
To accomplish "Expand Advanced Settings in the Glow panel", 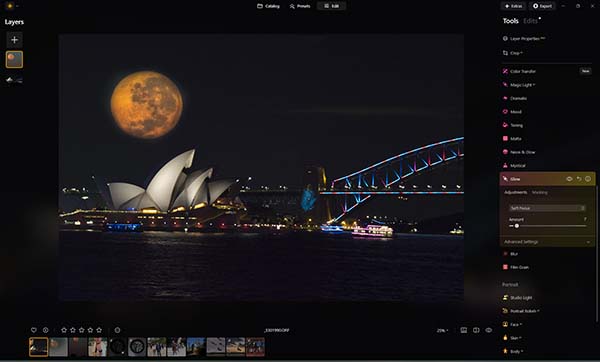I will pyautogui.click(x=547, y=242).
